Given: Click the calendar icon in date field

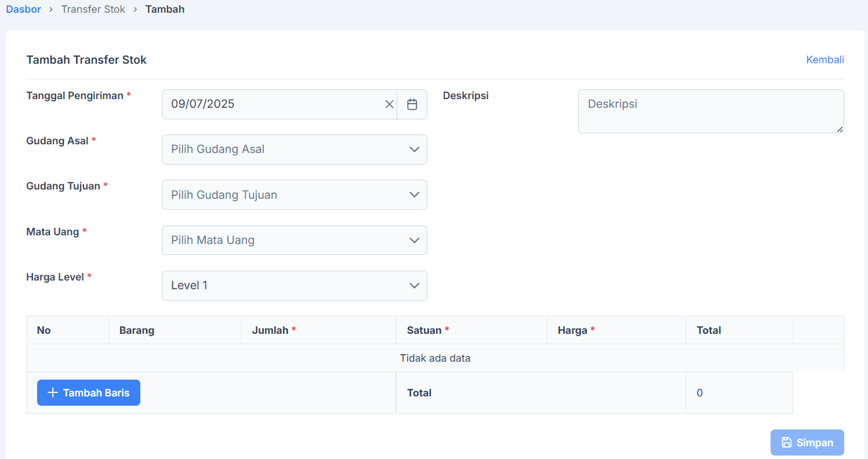Looking at the screenshot, I should pyautogui.click(x=412, y=104).
